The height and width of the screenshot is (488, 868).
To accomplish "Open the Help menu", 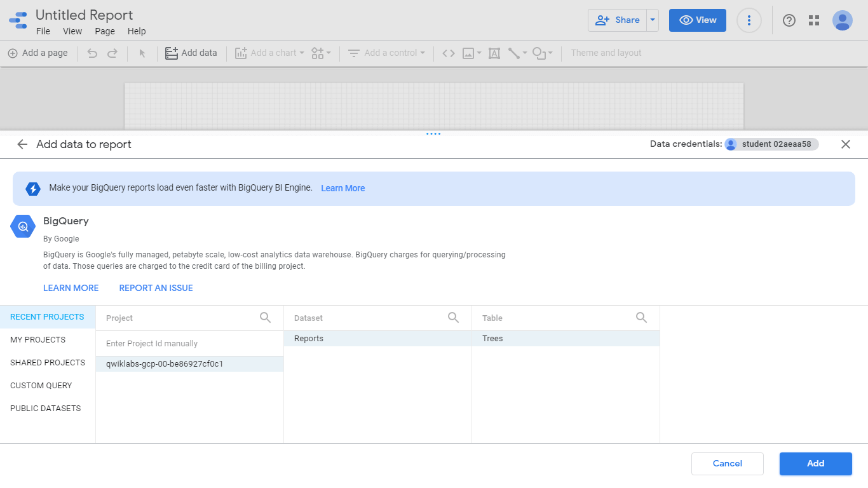I will tap(137, 31).
